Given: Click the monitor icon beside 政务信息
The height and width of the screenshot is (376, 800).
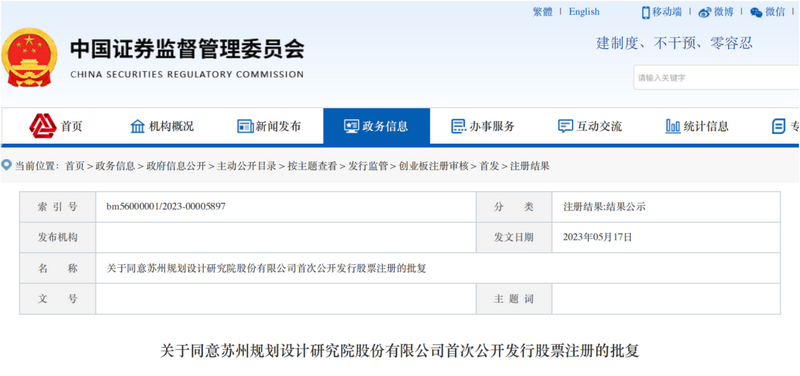Looking at the screenshot, I should tap(352, 126).
